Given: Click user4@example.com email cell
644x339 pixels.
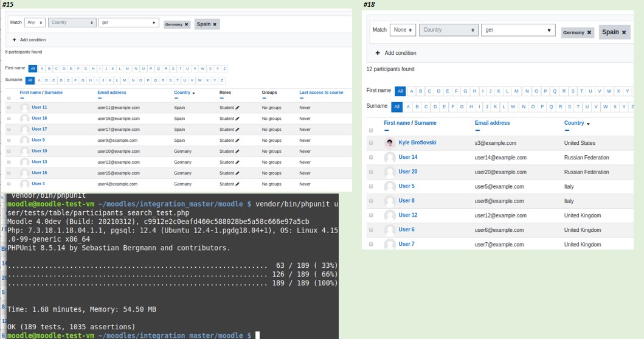Looking at the screenshot, I should (x=117, y=184).
